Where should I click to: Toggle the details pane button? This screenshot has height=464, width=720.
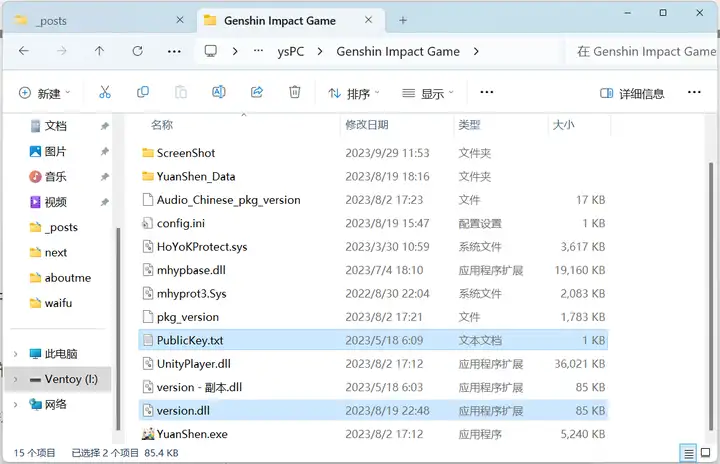pyautogui.click(x=632, y=93)
